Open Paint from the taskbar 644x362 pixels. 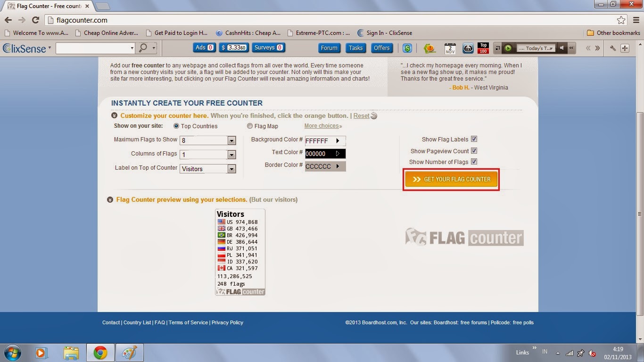pos(129,353)
